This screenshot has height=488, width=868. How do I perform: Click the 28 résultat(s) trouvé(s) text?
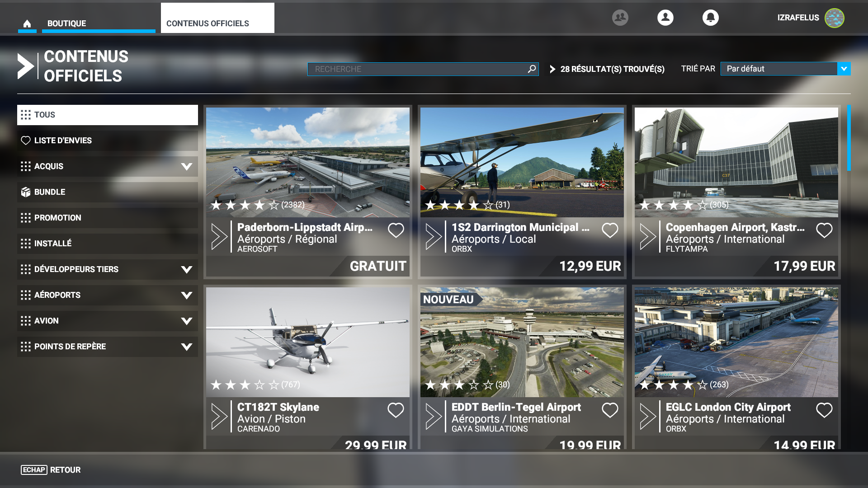click(x=612, y=69)
